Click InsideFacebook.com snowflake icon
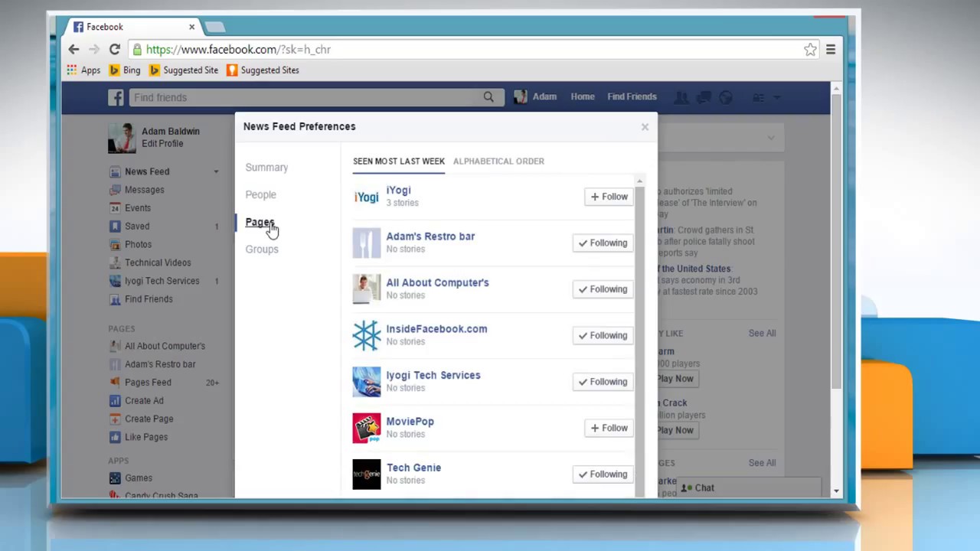Viewport: 980px width, 551px height. (366, 335)
